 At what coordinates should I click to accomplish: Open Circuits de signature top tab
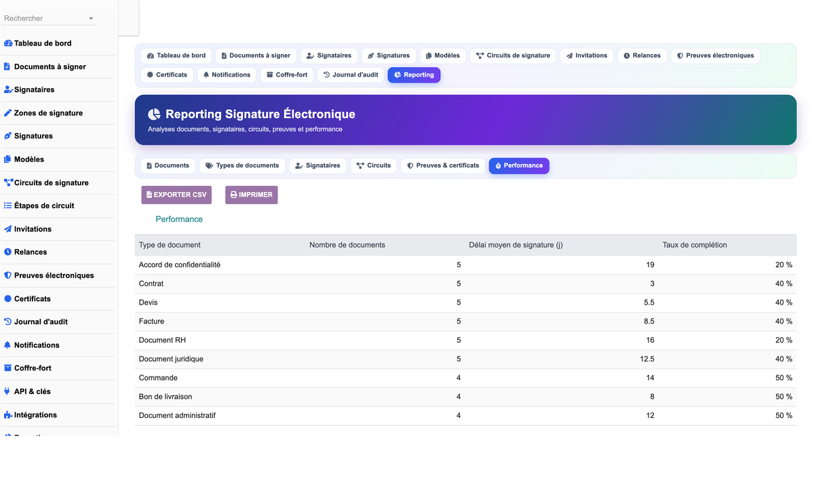(x=513, y=56)
